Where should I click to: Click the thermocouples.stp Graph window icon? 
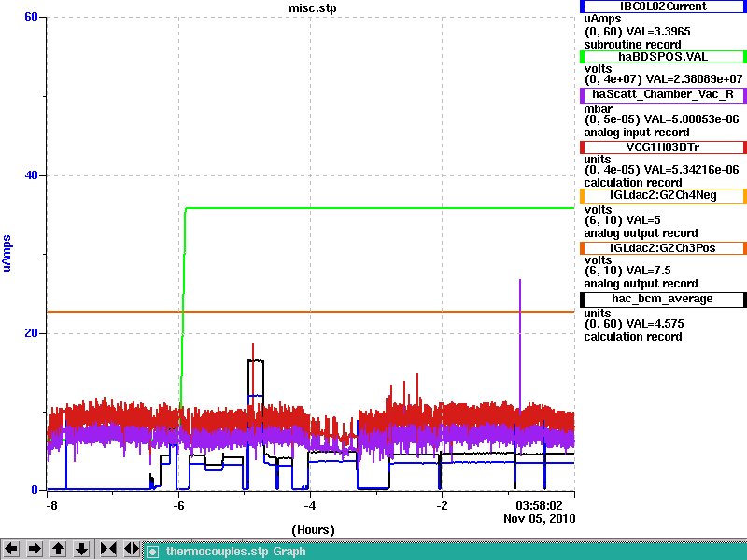[152, 552]
